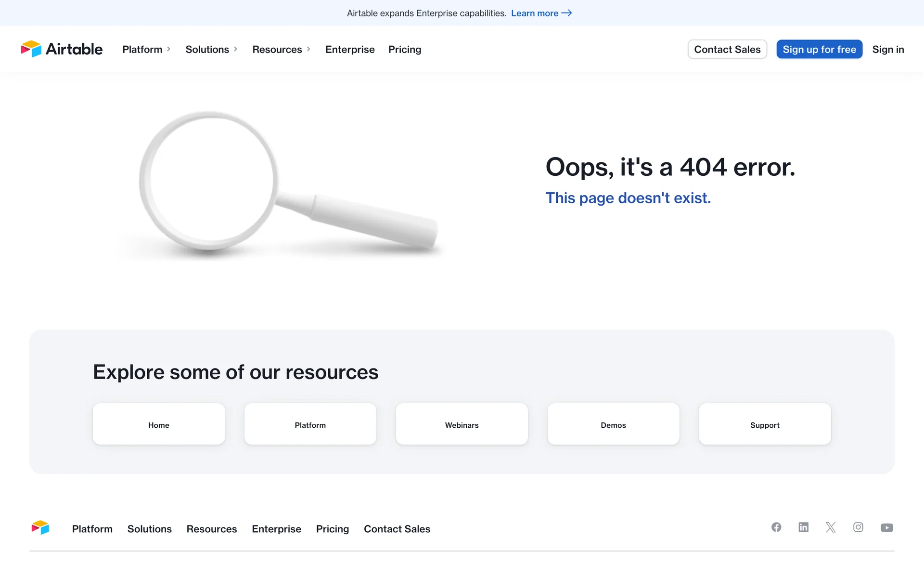Select the Home resource card
Image resolution: width=924 pixels, height=578 pixels.
click(x=159, y=424)
